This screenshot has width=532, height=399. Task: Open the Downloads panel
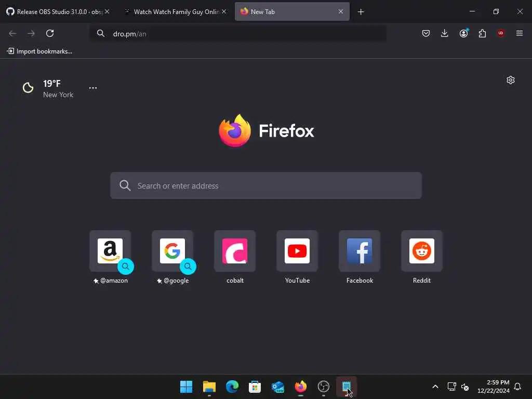445,33
